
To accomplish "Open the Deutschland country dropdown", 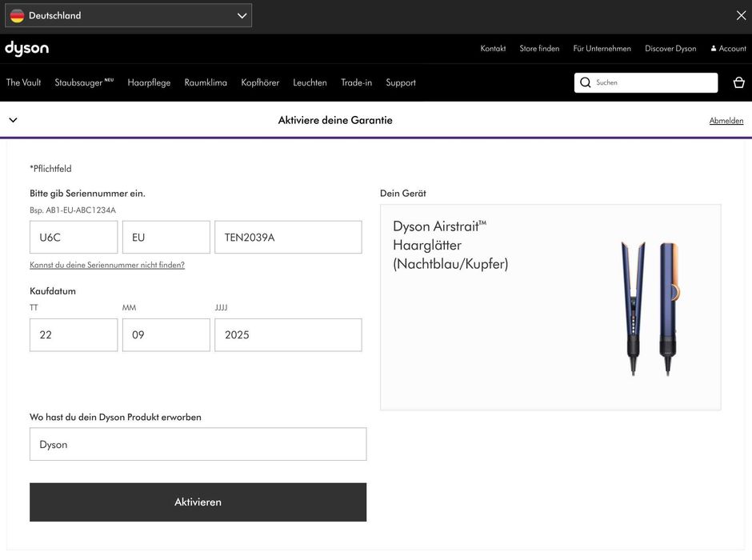I will (128, 15).
